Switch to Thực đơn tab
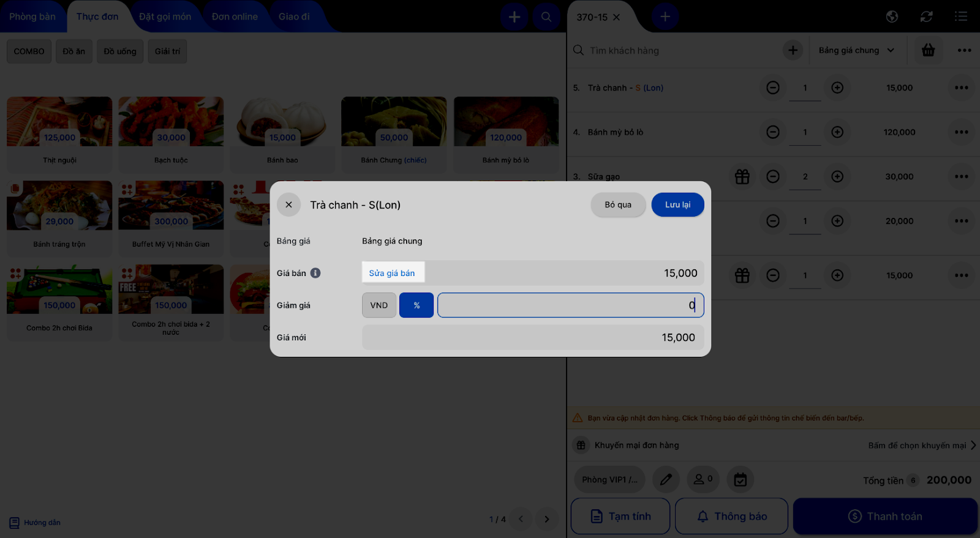This screenshot has height=538, width=980. point(97,17)
